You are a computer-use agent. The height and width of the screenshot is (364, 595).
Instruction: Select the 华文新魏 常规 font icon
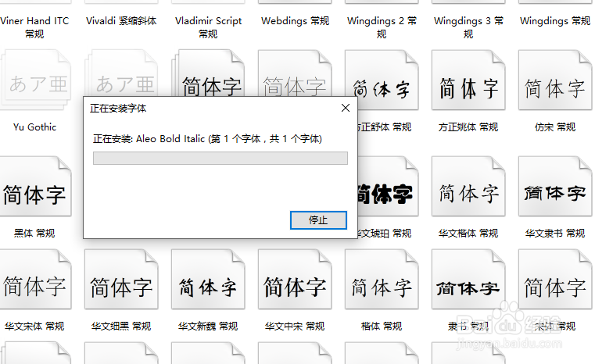tap(208, 280)
